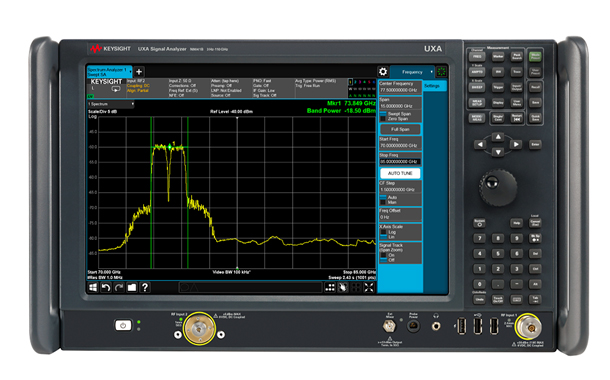This screenshot has height=380, width=610.
Task: Open the multi-window grid dots icon
Action: [330, 287]
